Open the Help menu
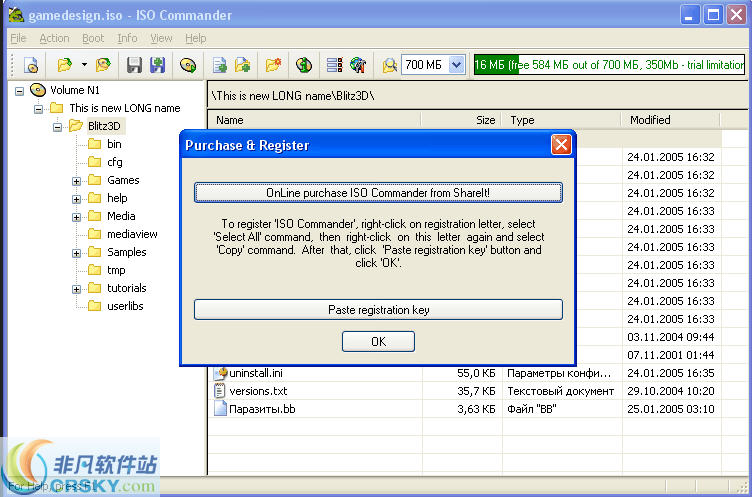The width and height of the screenshot is (752, 497). tap(196, 38)
